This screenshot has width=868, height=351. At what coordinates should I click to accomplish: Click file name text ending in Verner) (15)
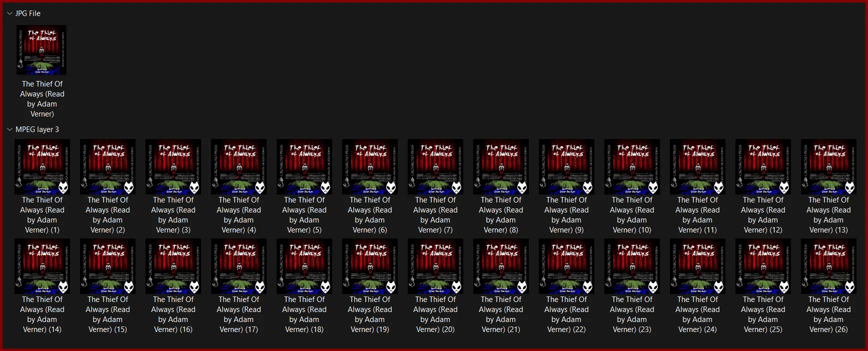(x=108, y=314)
